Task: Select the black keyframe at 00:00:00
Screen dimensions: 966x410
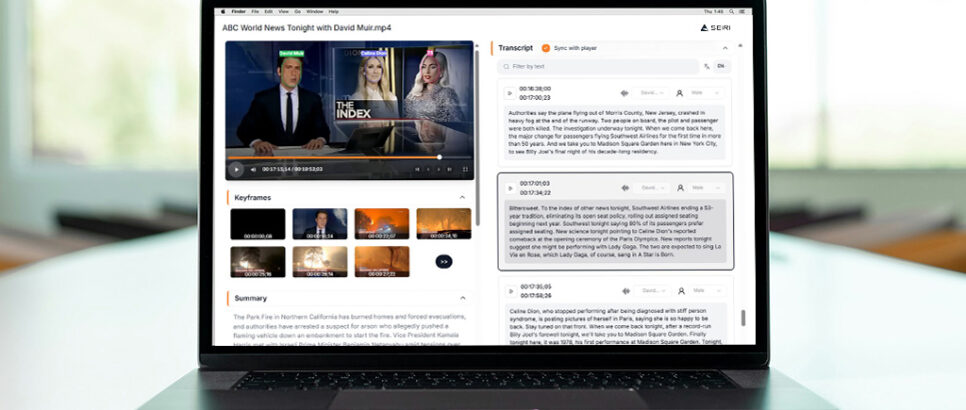Action: click(258, 223)
